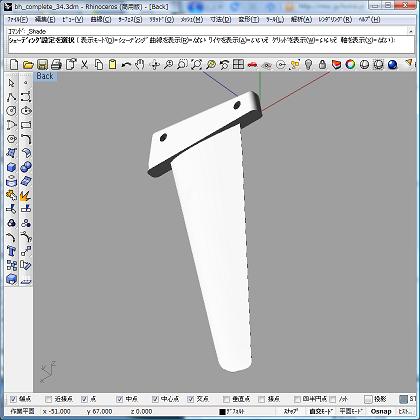Click the black default layer swatch
This screenshot has height=420, width=420.
[x=222, y=412]
